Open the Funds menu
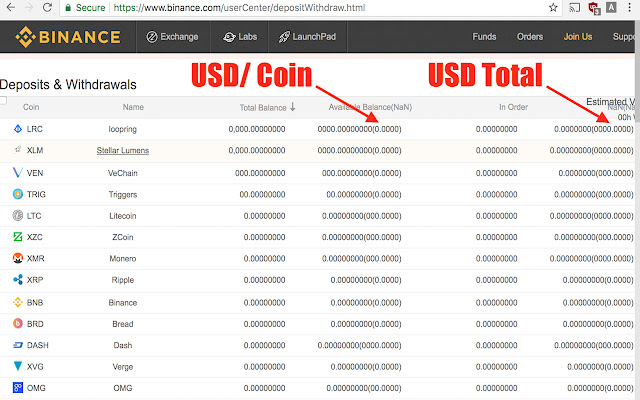640x400 pixels. pos(484,37)
